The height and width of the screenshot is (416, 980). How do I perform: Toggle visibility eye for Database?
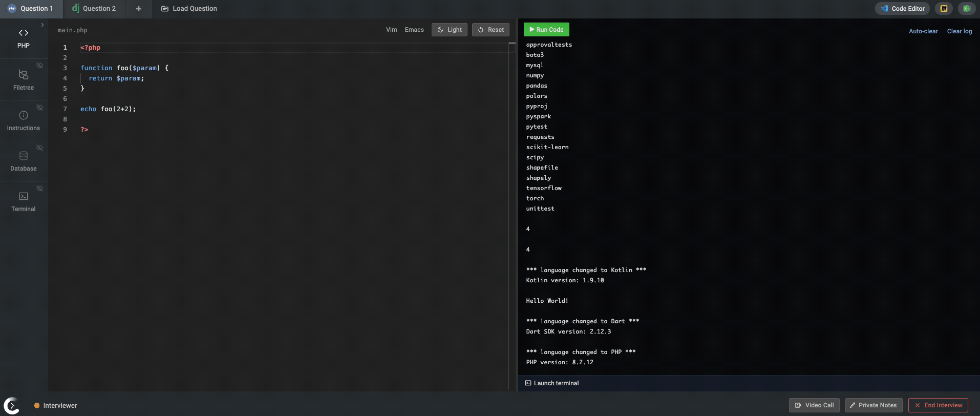[39, 148]
